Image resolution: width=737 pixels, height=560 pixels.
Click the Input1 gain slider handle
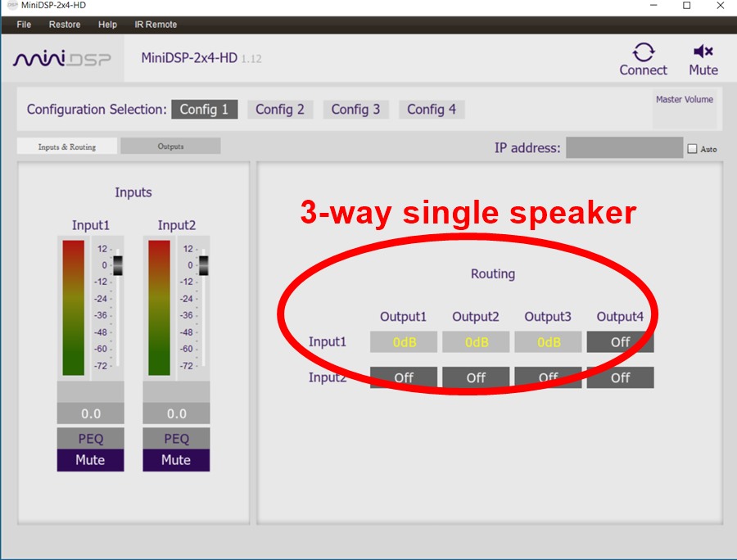(x=117, y=265)
